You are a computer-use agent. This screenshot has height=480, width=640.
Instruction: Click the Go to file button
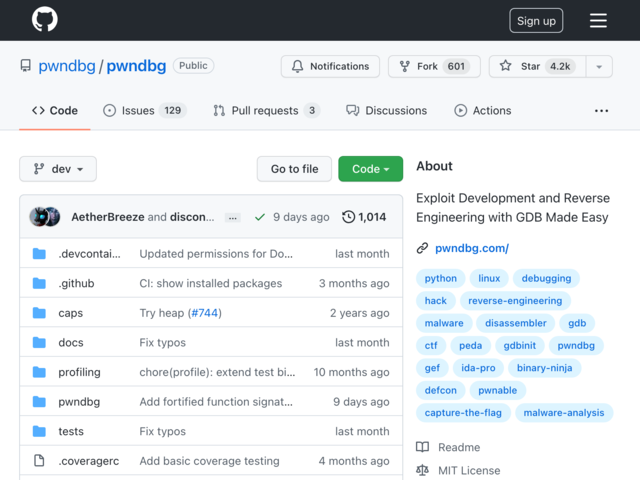pyautogui.click(x=294, y=169)
